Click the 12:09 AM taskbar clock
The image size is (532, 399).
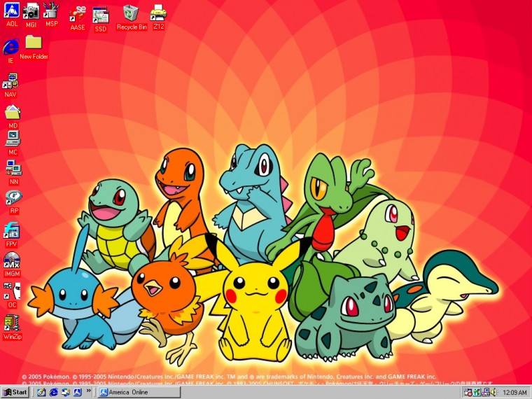(x=514, y=393)
